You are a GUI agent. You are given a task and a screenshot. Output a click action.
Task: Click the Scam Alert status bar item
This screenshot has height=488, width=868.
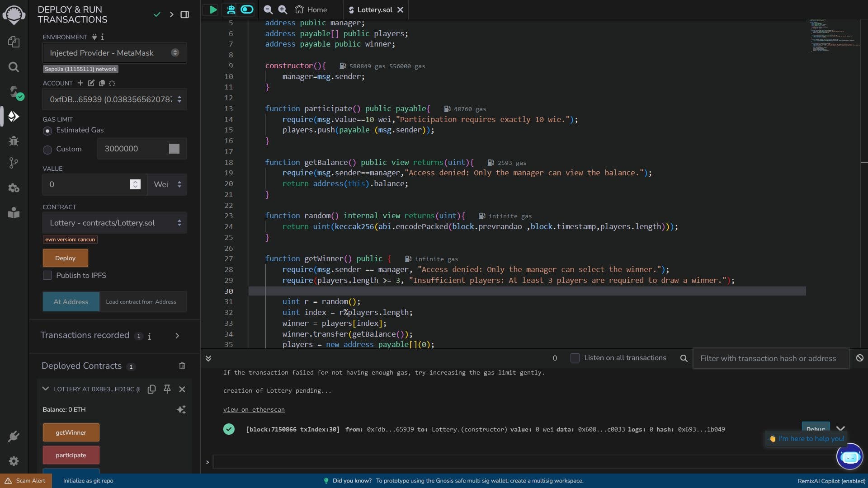(25, 481)
